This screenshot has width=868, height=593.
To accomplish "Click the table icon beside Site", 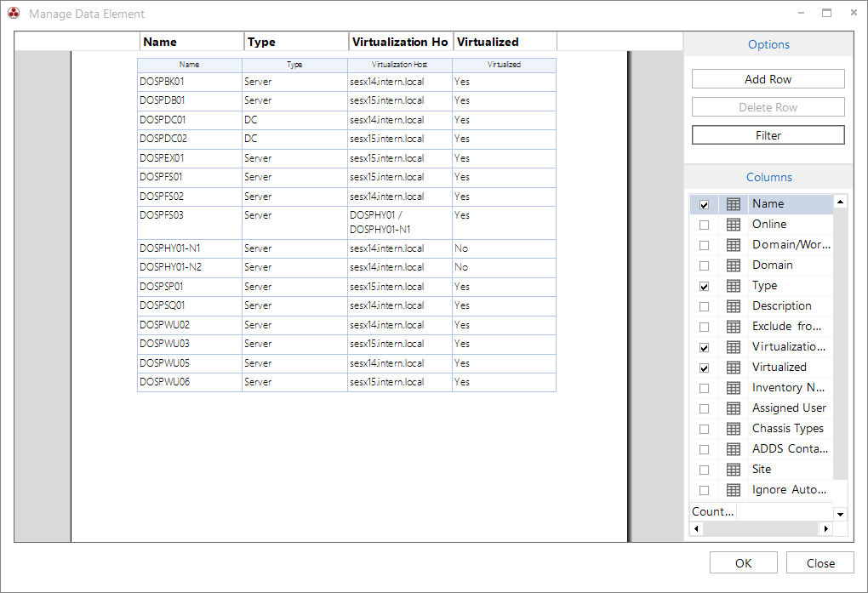I will [x=733, y=470].
